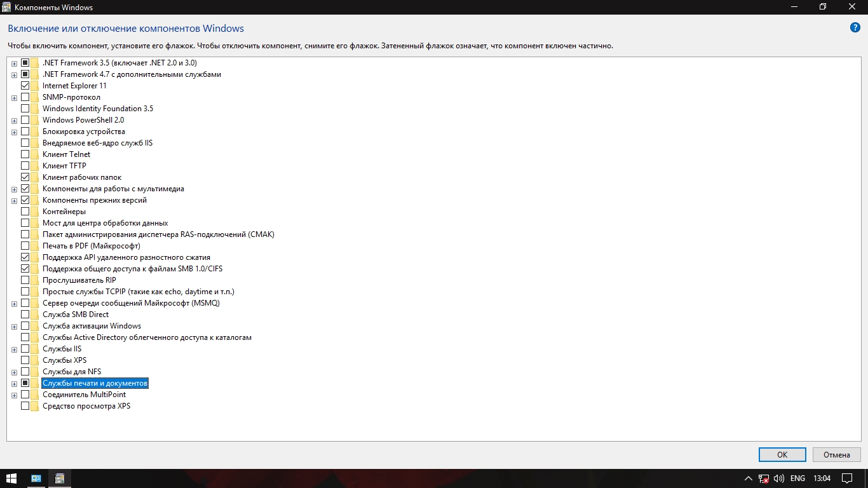
Task: Enable the Клиент TFTP checkbox
Action: [x=25, y=166]
